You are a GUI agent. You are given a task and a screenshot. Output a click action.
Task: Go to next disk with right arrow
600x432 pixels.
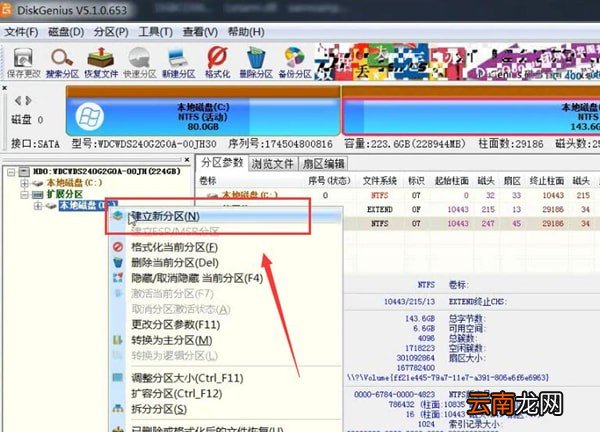point(29,101)
